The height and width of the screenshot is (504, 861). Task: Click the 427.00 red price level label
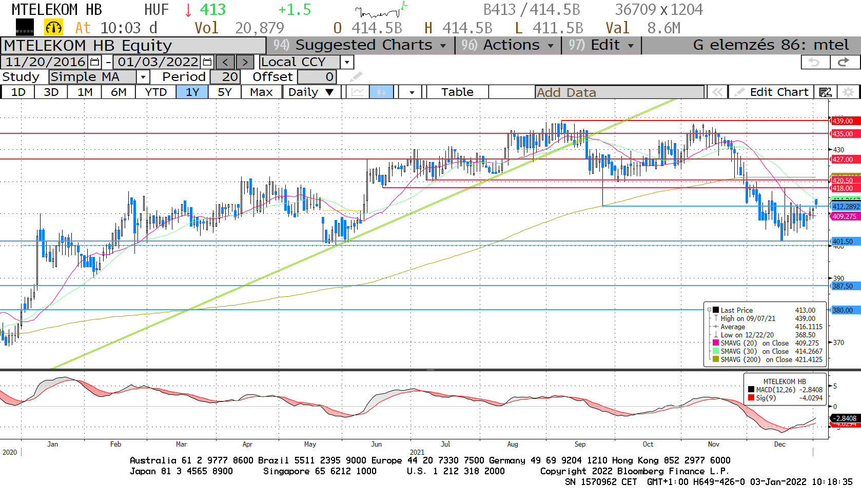tap(844, 159)
